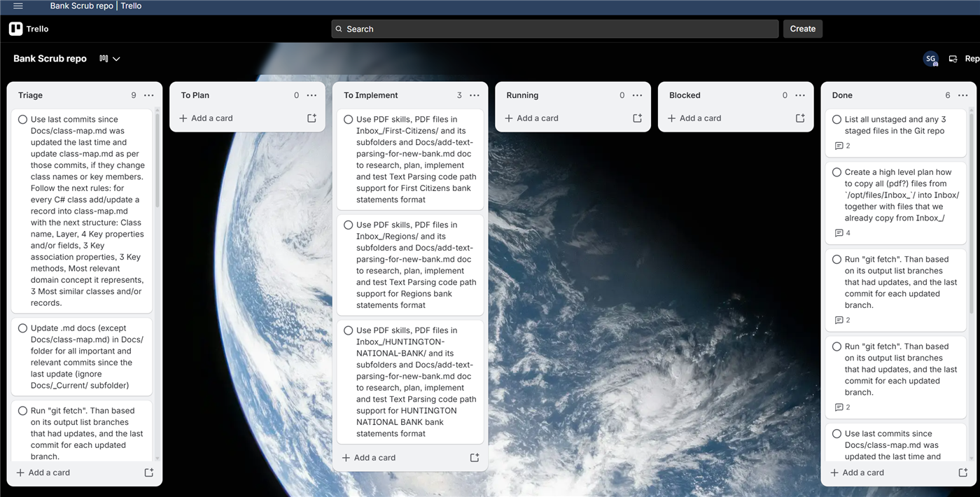The height and width of the screenshot is (497, 980).
Task: Add a card to Triage list
Action: coord(43,472)
